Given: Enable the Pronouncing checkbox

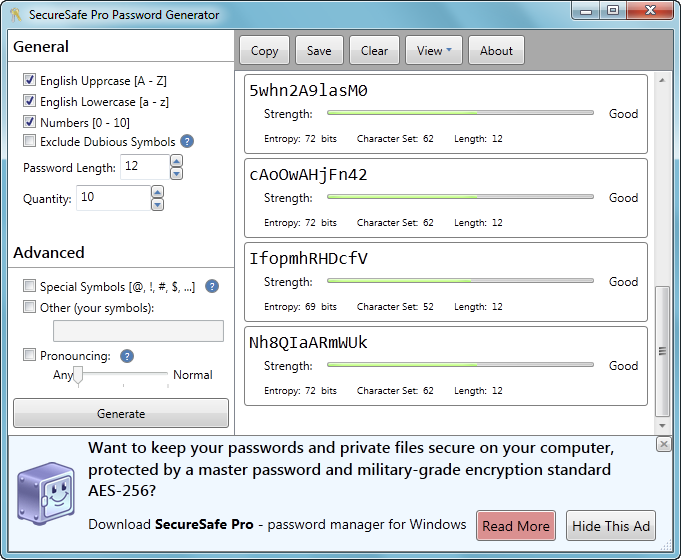Looking at the screenshot, I should [30, 355].
